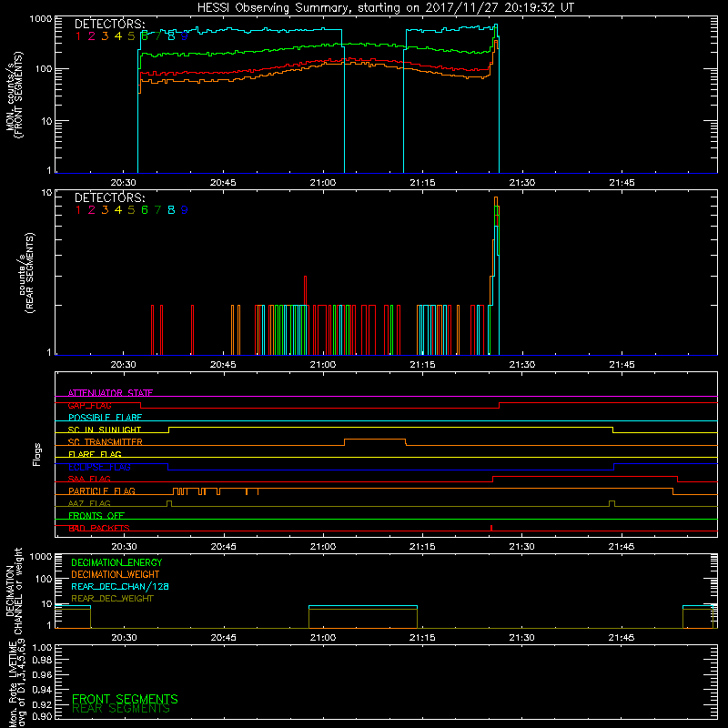Select the REAR_DEC_CHAN/128 legend entry

click(120, 586)
